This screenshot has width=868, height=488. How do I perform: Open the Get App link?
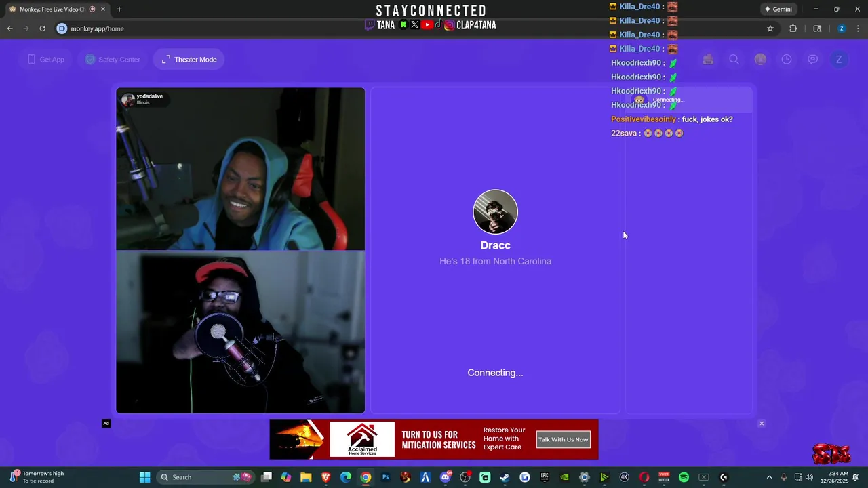click(x=46, y=60)
